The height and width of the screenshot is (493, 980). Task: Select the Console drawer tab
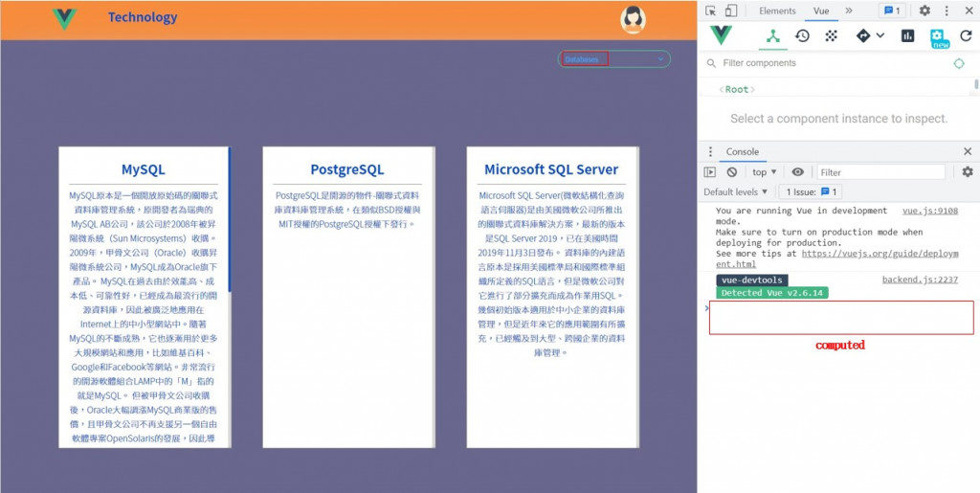point(743,152)
